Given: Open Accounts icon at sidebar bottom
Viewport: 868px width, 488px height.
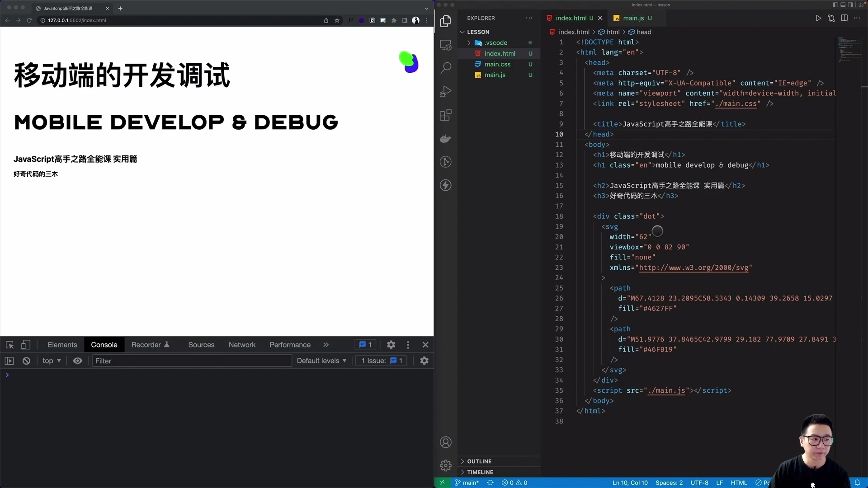Looking at the screenshot, I should [x=446, y=442].
